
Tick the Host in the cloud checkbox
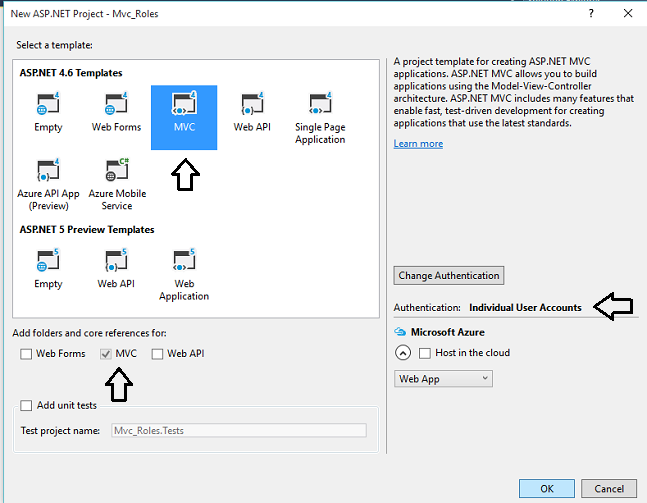(x=425, y=353)
